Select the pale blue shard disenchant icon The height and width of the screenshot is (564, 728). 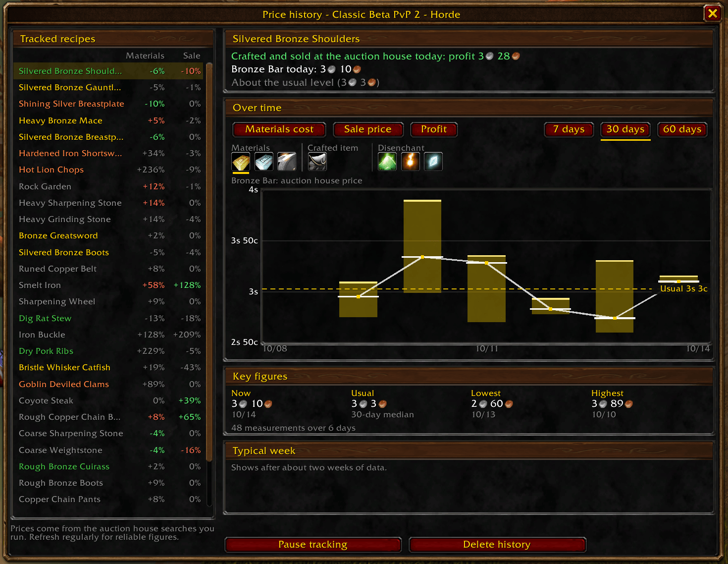pyautogui.click(x=433, y=162)
